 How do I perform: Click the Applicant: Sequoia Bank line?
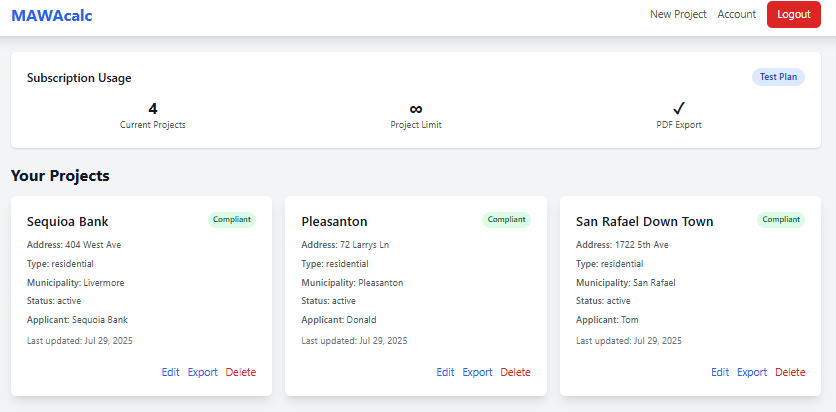(77, 320)
